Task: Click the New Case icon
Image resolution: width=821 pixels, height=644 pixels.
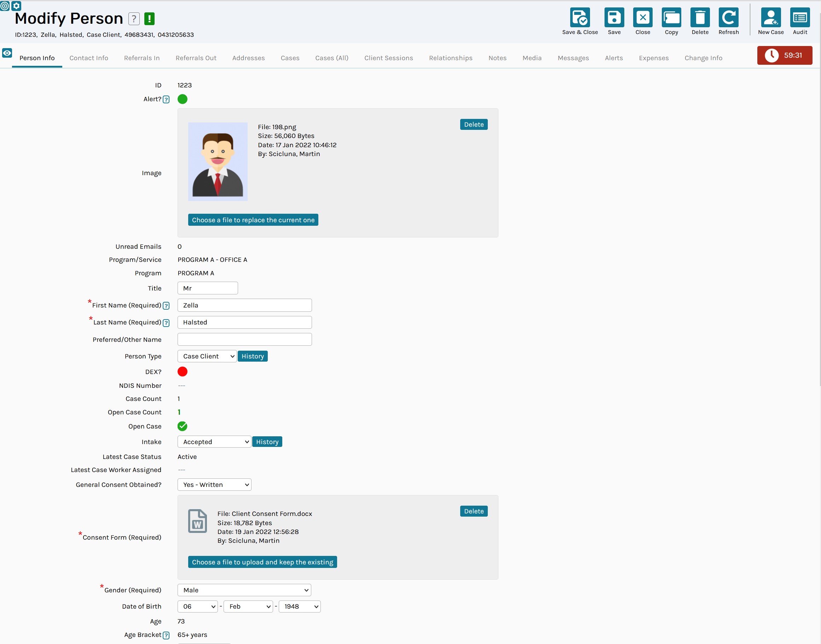Action: click(770, 18)
